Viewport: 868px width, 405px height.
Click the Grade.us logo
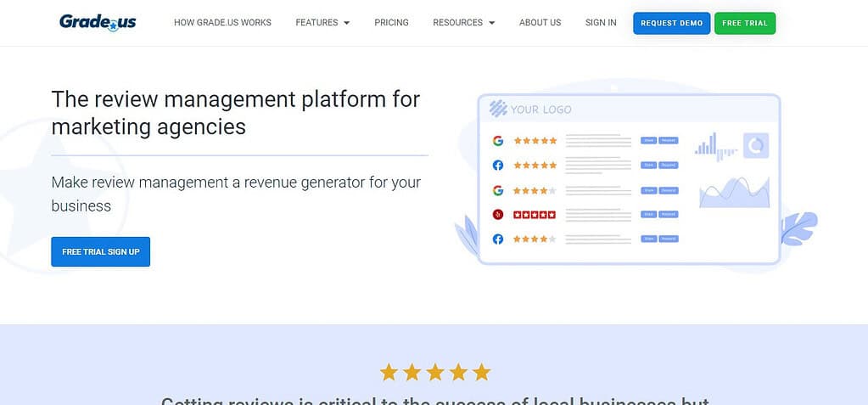tap(98, 23)
